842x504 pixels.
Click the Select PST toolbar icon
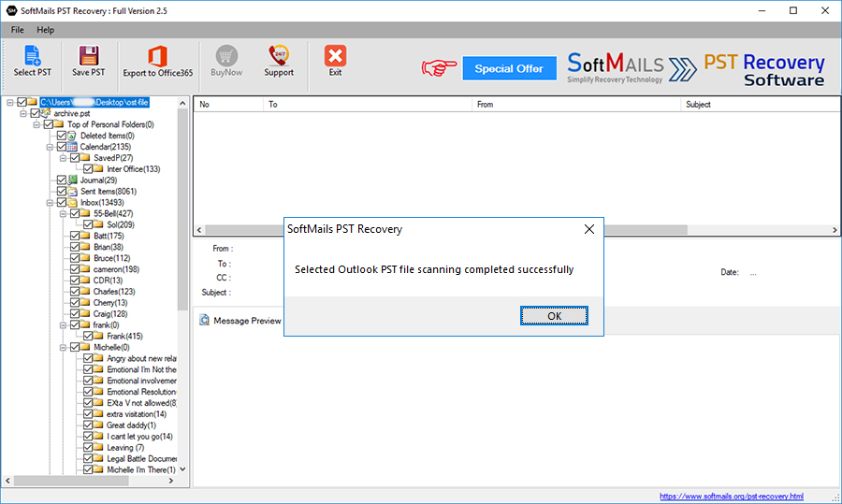point(32,56)
